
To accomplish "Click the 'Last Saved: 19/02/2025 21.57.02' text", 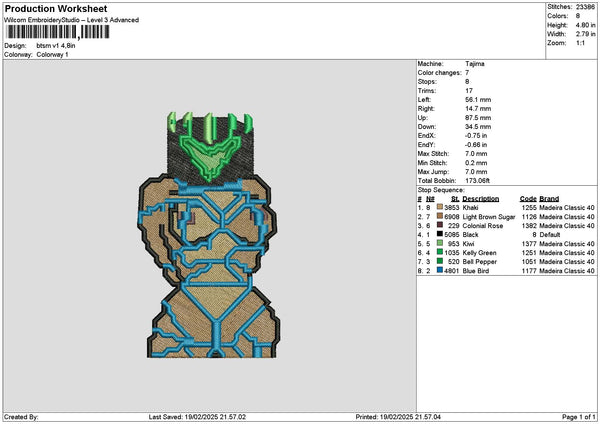I will tap(197, 417).
